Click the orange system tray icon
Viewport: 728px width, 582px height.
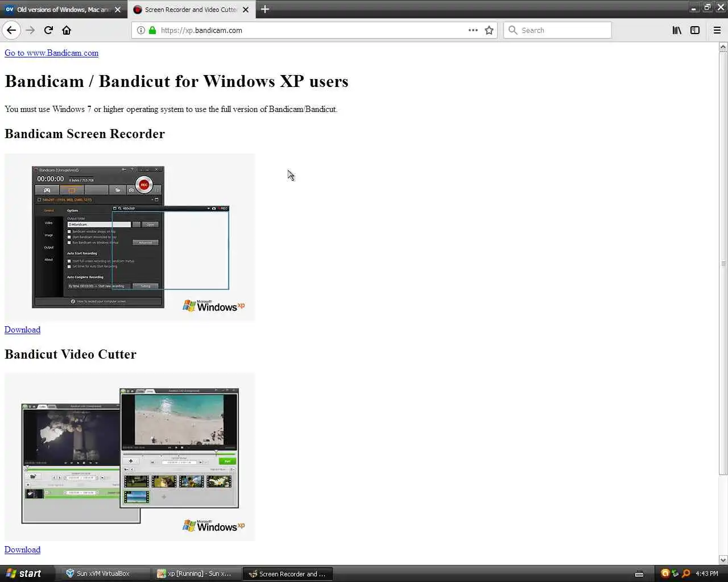pyautogui.click(x=665, y=573)
